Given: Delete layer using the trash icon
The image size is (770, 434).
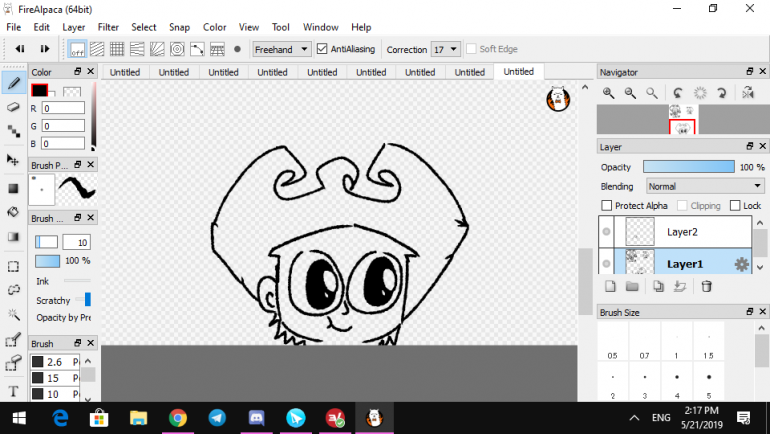Looking at the screenshot, I should point(706,286).
